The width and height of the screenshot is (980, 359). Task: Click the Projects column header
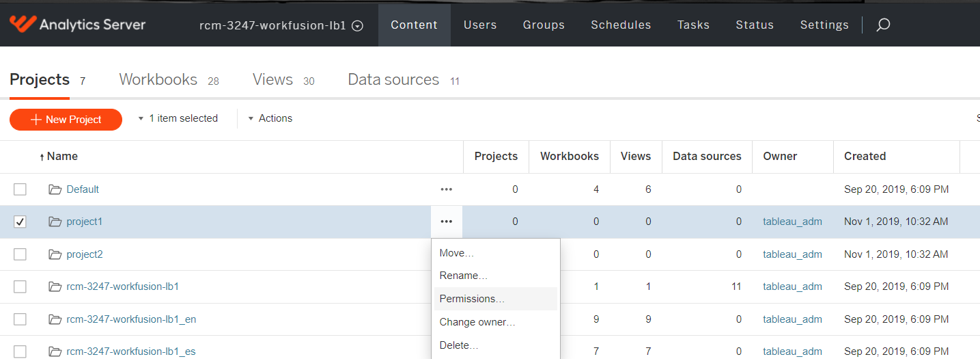(496, 156)
